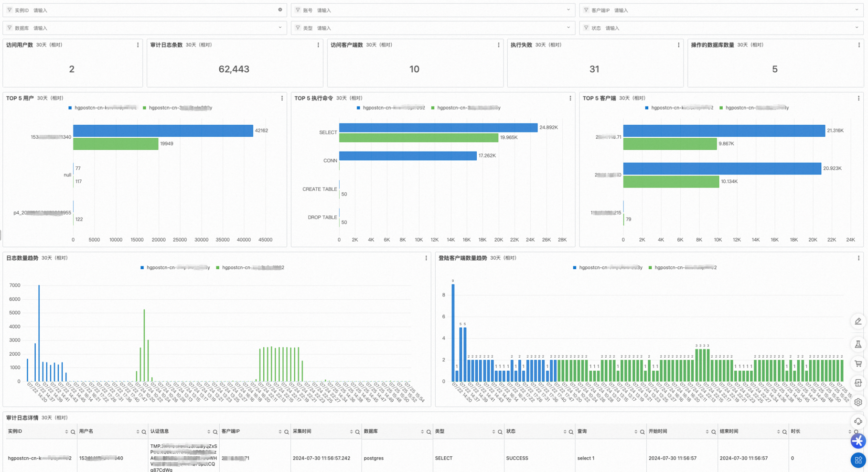Clear the 实例ID filter with the x icon
The height and width of the screenshot is (472, 868).
click(x=280, y=10)
